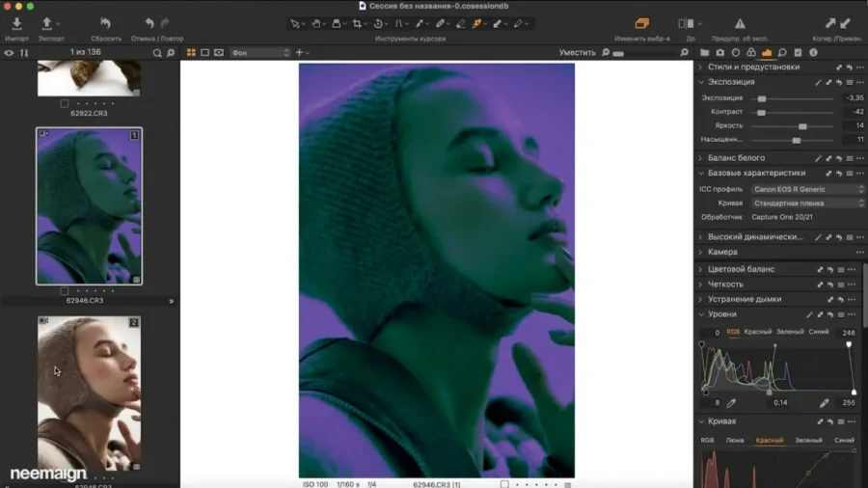Image resolution: width=868 pixels, height=488 pixels.
Task: Select the eraser mask tool
Action: pyautogui.click(x=461, y=24)
